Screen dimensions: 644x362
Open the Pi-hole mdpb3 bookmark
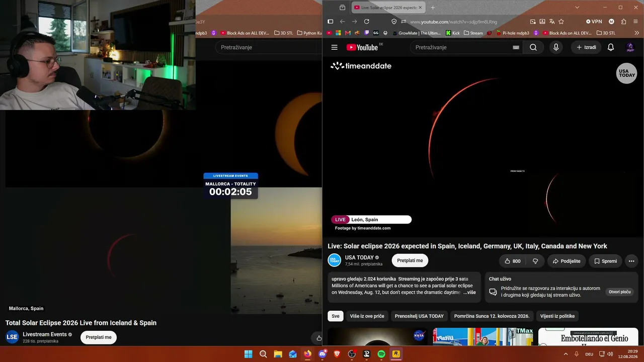tap(513, 33)
